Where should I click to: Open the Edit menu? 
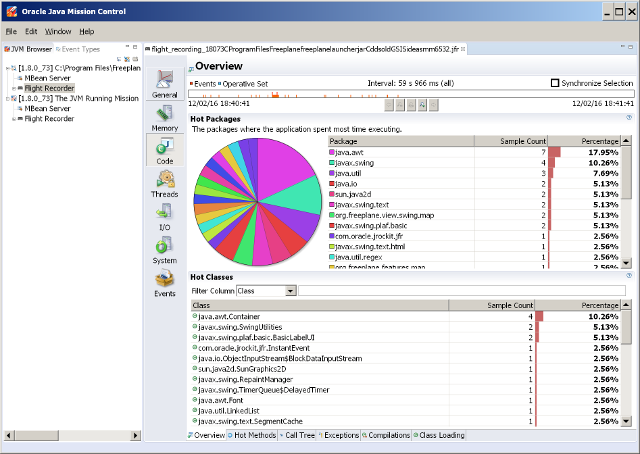click(x=31, y=31)
